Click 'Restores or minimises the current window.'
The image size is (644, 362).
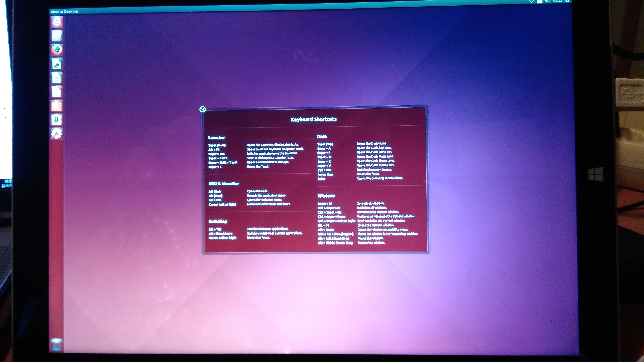click(x=386, y=216)
